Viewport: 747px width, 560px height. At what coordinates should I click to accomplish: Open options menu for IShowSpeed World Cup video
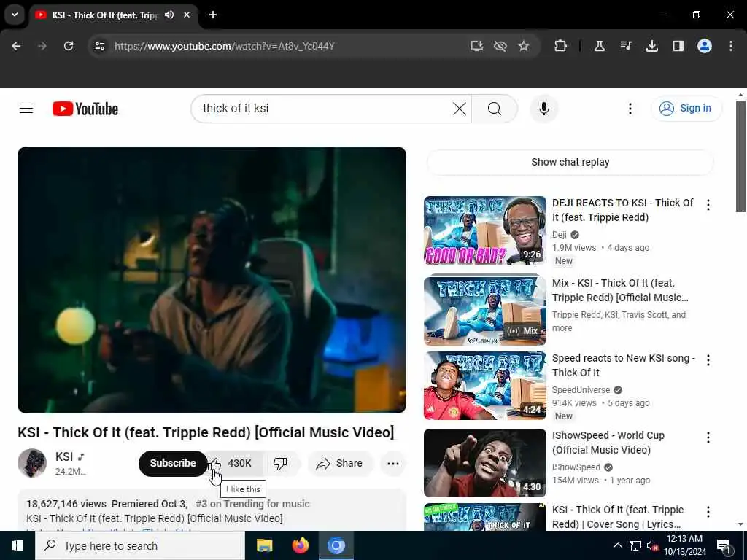click(x=708, y=437)
